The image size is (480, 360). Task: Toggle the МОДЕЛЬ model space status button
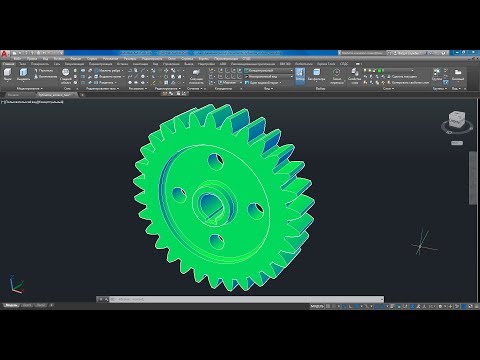point(317,306)
